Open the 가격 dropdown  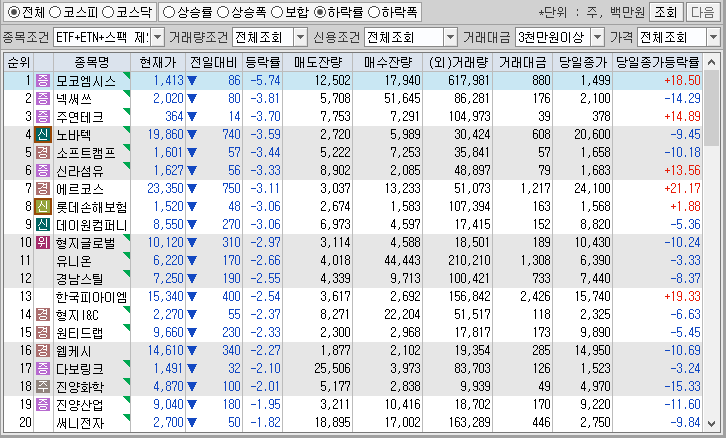coord(713,37)
